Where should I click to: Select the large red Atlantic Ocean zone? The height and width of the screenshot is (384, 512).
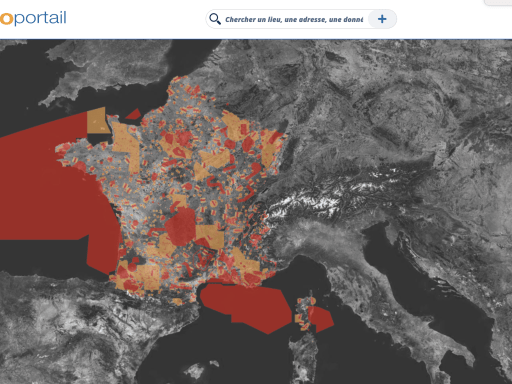coord(50,187)
